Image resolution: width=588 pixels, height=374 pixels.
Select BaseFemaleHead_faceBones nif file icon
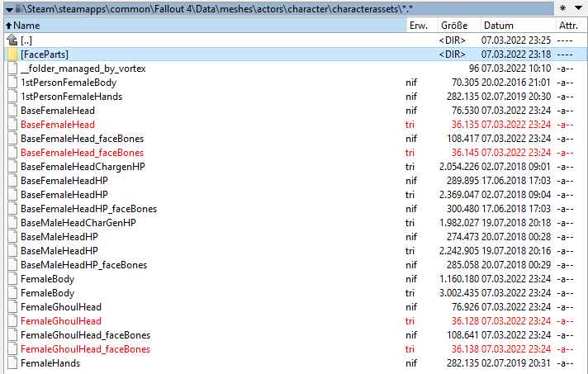[12, 139]
